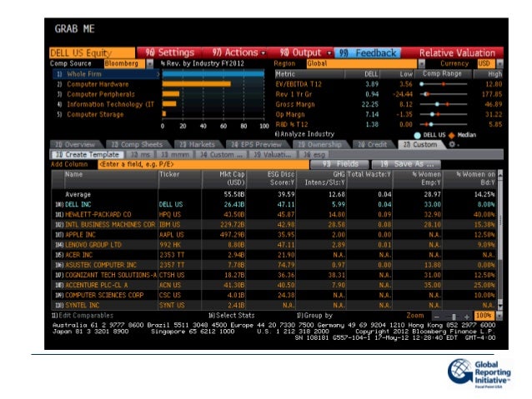Select the ACCENTURE PLC-CL A row name
Image resolution: width=532 pixels, height=399 pixels.
point(97,285)
